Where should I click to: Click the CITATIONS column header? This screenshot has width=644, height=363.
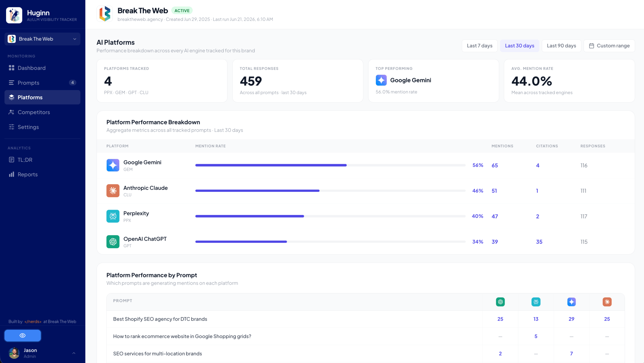tap(547, 146)
